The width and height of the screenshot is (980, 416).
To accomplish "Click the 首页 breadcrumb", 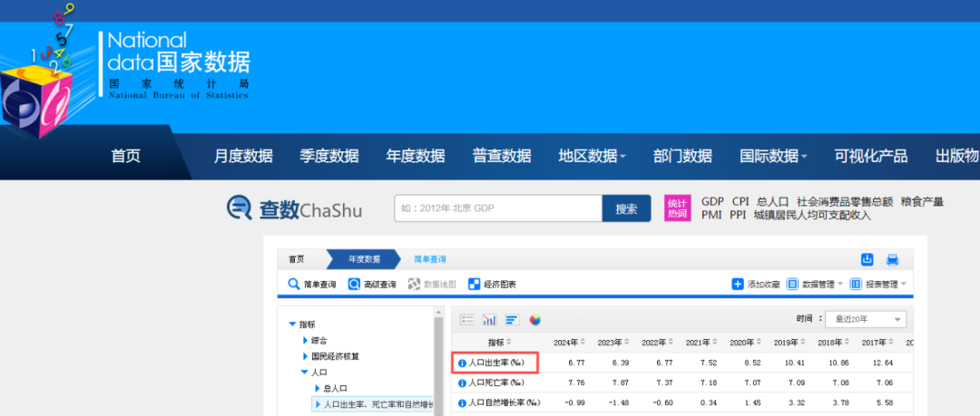I will click(296, 259).
